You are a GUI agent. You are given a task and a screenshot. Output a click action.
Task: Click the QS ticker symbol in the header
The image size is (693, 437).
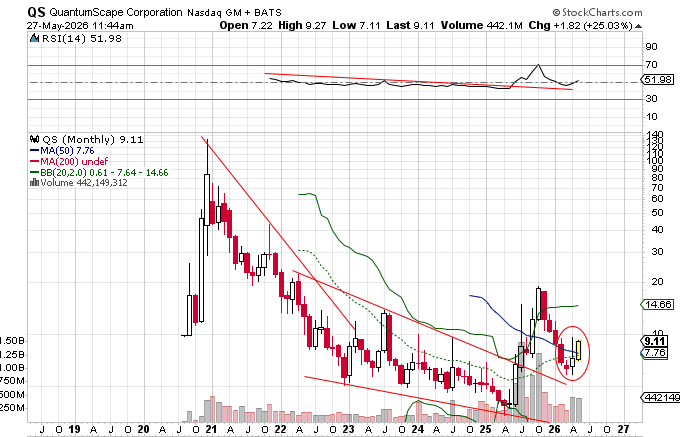click(36, 11)
